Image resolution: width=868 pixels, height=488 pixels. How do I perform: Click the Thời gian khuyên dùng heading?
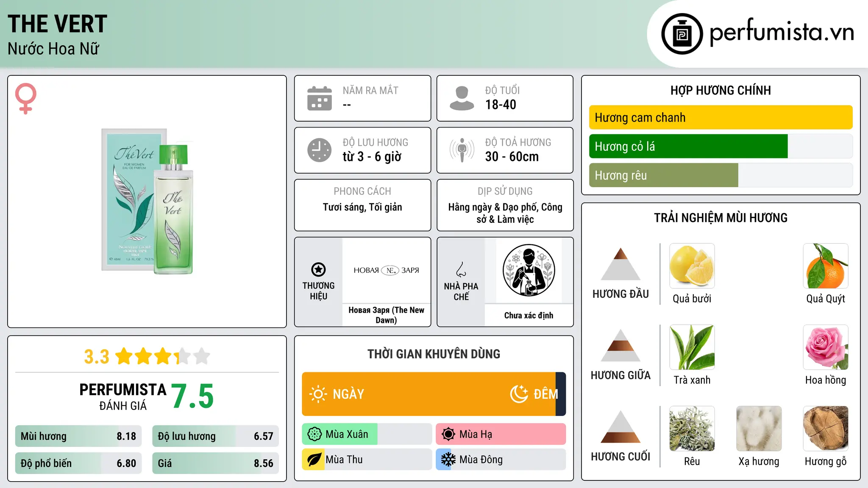(x=434, y=354)
